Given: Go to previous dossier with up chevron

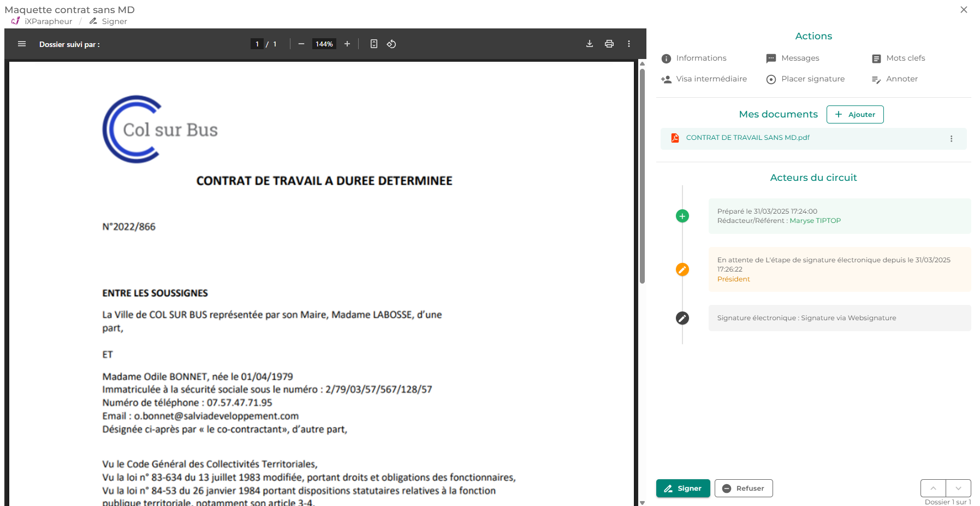Looking at the screenshot, I should tap(934, 488).
